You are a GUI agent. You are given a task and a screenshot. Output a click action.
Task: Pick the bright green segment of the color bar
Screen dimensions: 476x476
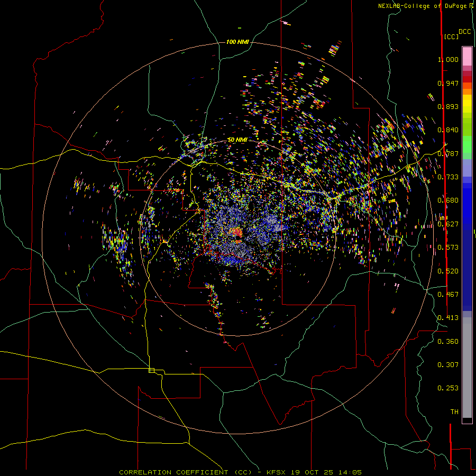click(x=467, y=144)
